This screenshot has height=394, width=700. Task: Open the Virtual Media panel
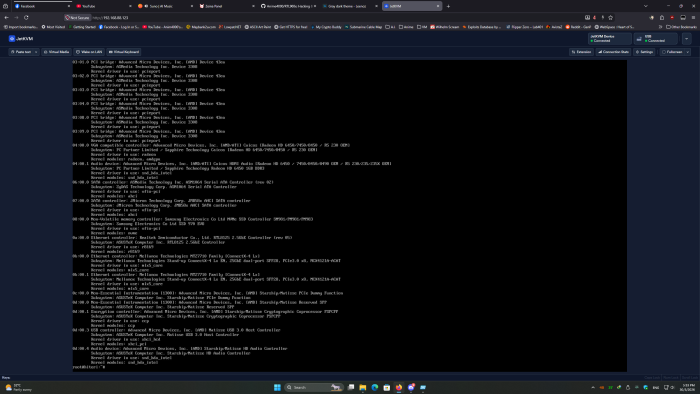click(x=56, y=52)
